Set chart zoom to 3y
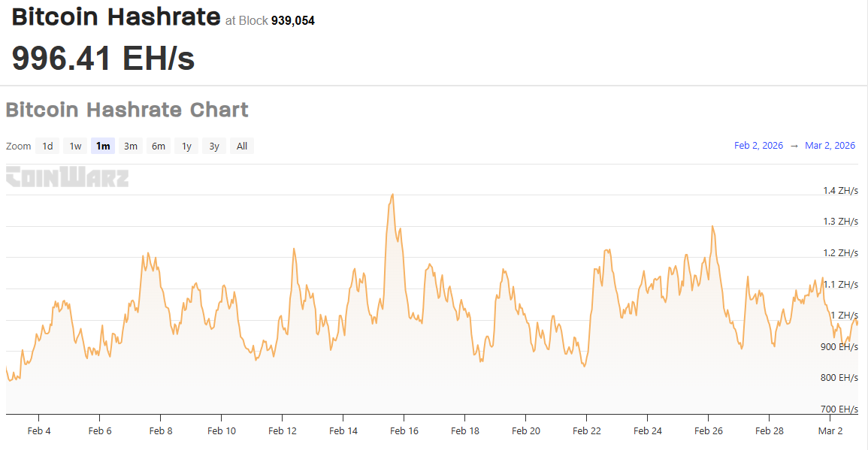The height and width of the screenshot is (450, 868). click(x=214, y=146)
